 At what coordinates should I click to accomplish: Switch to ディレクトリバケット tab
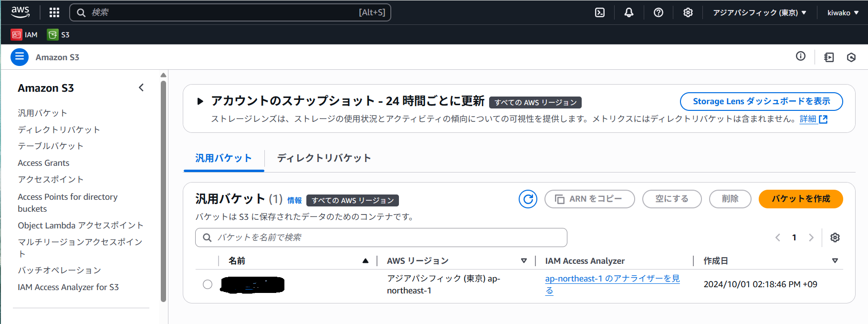[x=324, y=158]
